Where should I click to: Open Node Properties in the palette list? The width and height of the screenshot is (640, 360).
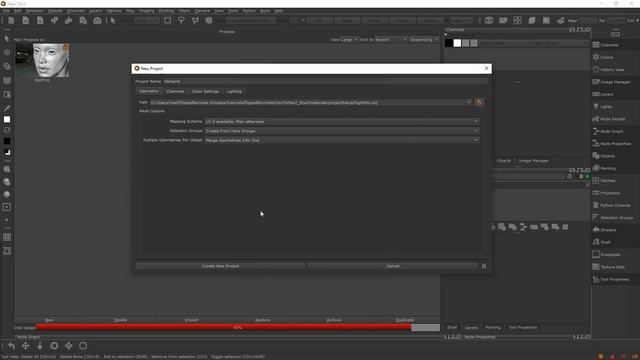coord(611,143)
